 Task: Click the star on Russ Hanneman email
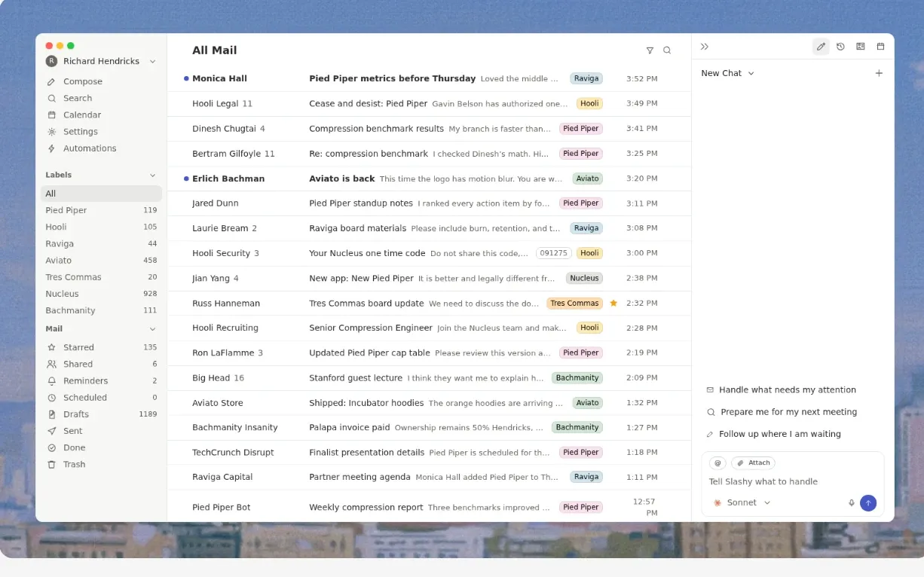tap(613, 303)
